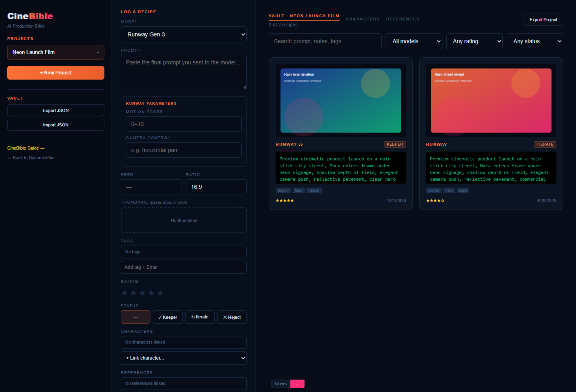Switch to the References tab
The width and height of the screenshot is (576, 392).
click(403, 19)
